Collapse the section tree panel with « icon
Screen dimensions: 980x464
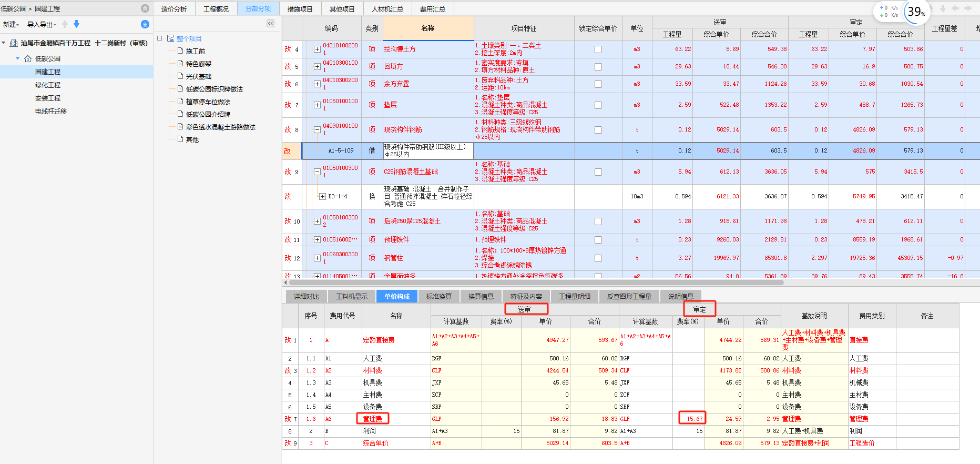tap(270, 23)
